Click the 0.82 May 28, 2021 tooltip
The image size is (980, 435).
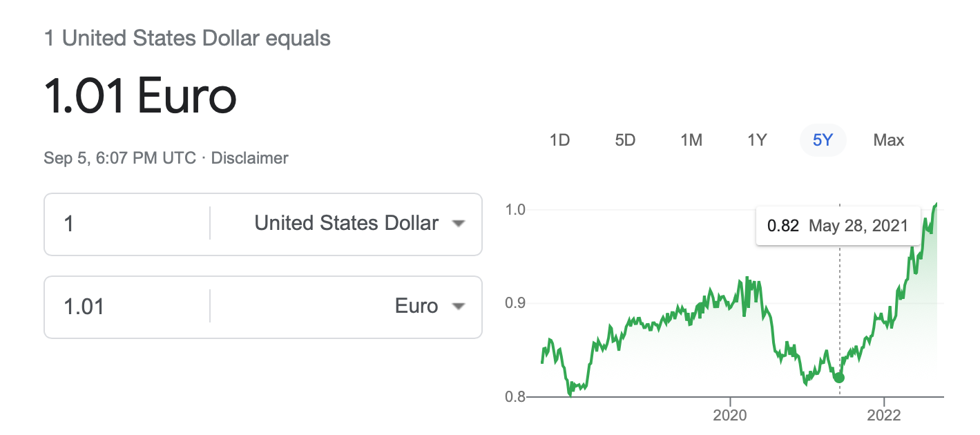[838, 226]
